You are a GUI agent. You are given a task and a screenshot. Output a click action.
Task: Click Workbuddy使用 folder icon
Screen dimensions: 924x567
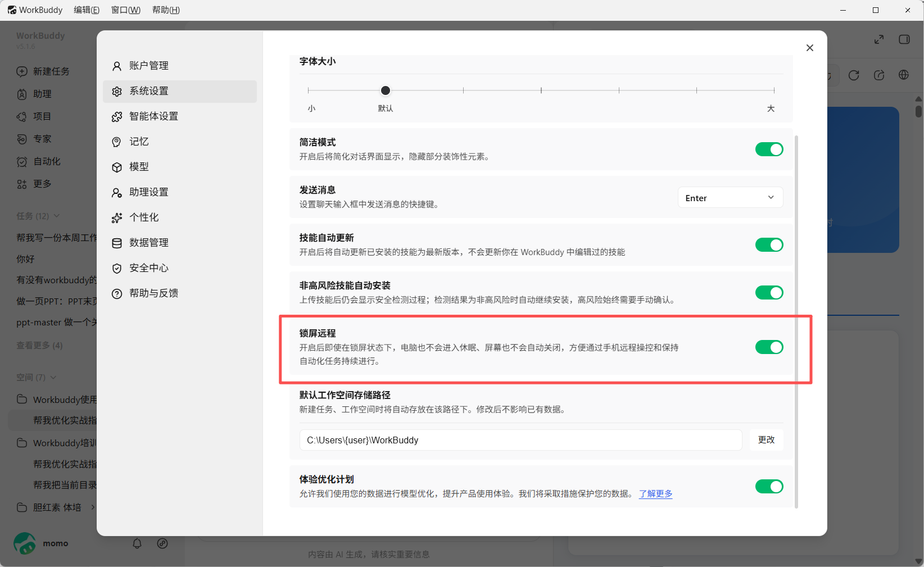coord(22,399)
